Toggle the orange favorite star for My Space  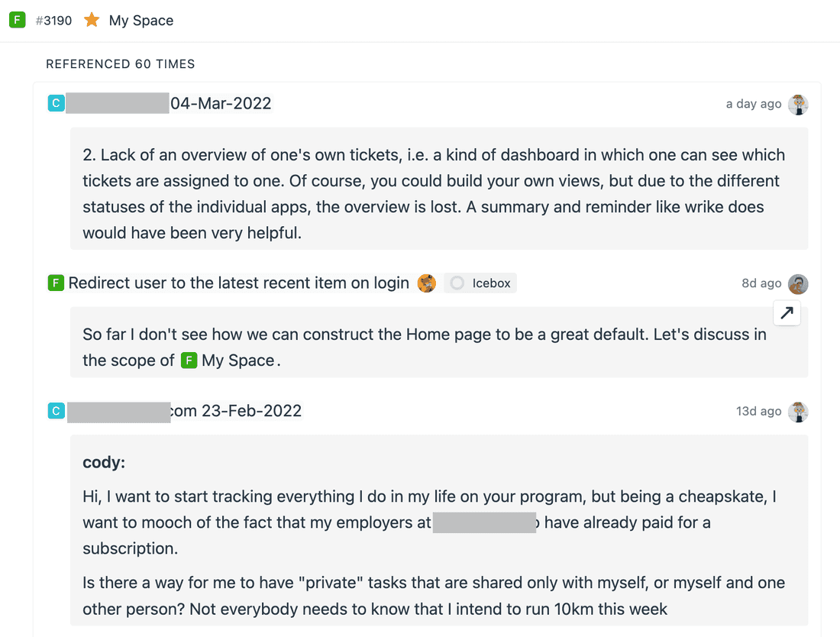(x=92, y=20)
